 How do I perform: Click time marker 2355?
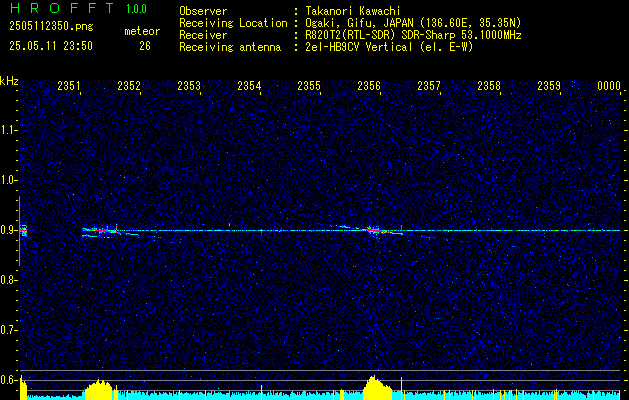[309, 85]
